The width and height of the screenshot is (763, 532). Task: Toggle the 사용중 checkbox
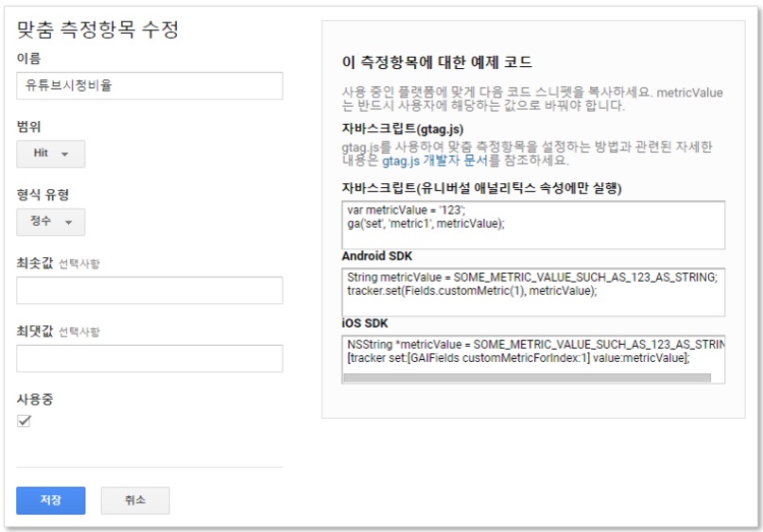24,420
